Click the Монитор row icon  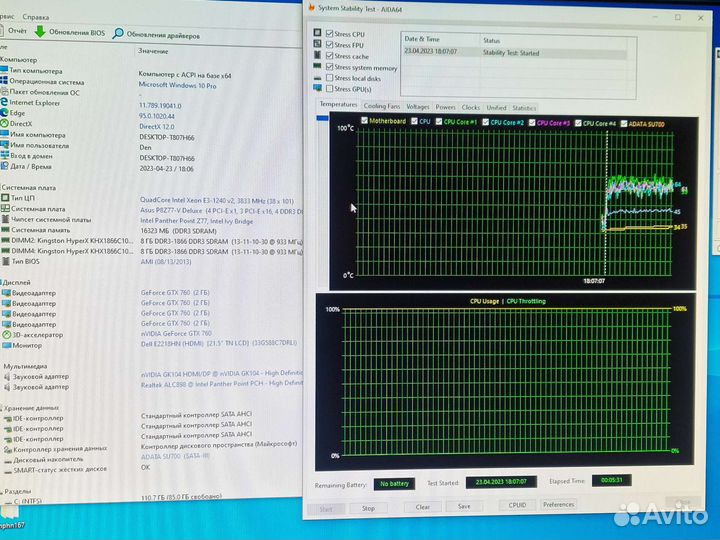[x=6, y=345]
